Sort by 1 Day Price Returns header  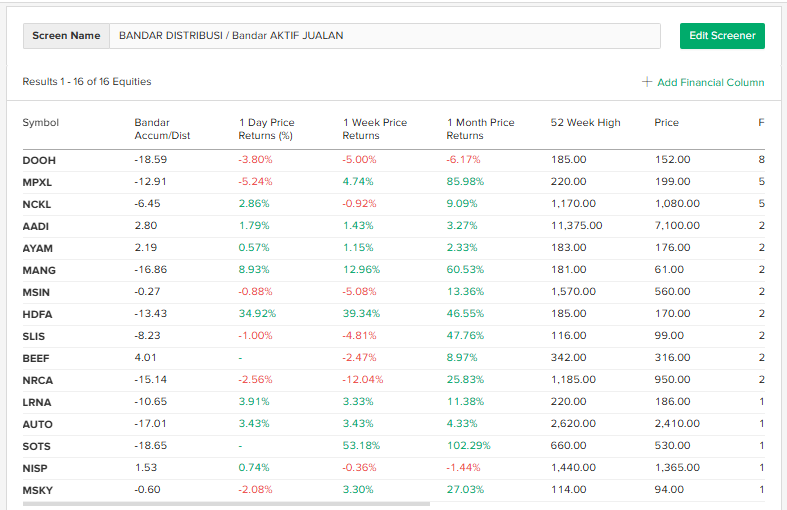coord(266,129)
